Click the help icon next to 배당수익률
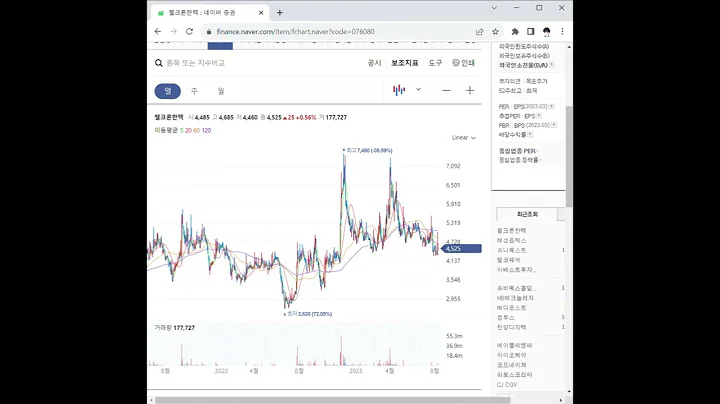720x404 pixels. coord(530,135)
